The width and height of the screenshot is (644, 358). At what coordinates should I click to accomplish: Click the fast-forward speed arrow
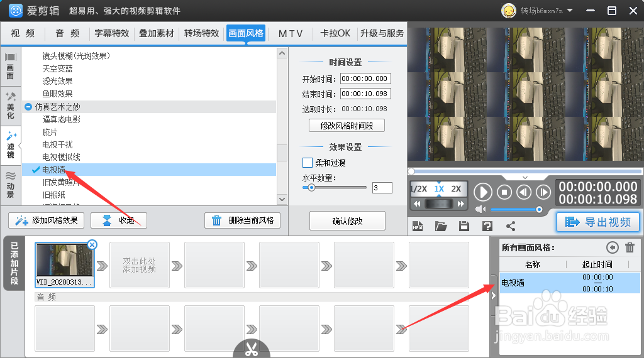(x=460, y=204)
